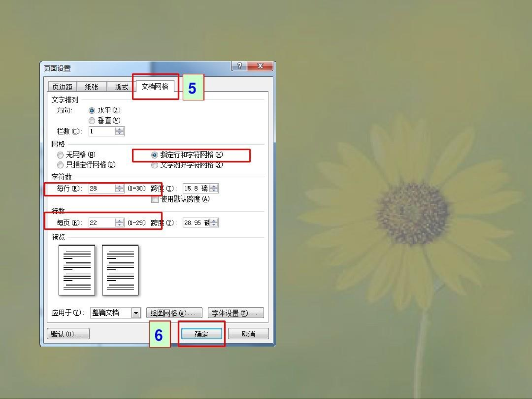Screen dimensions: 532x399
Task: Select 文字对齐字符网格 option
Action: (155, 165)
